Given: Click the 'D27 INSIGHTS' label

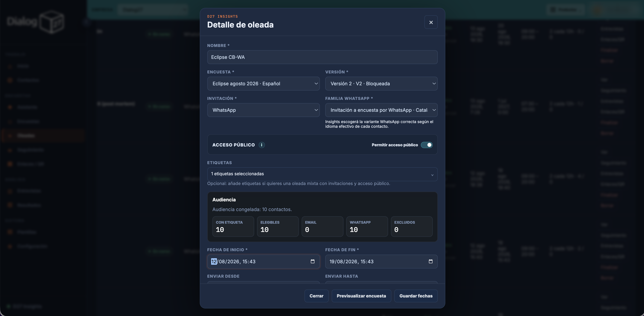Looking at the screenshot, I should tap(222, 16).
